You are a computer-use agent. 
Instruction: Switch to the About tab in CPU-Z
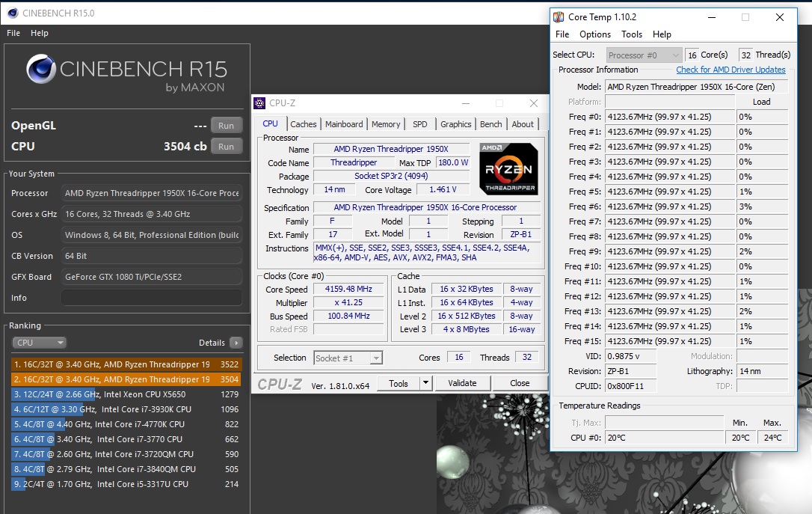(523, 124)
